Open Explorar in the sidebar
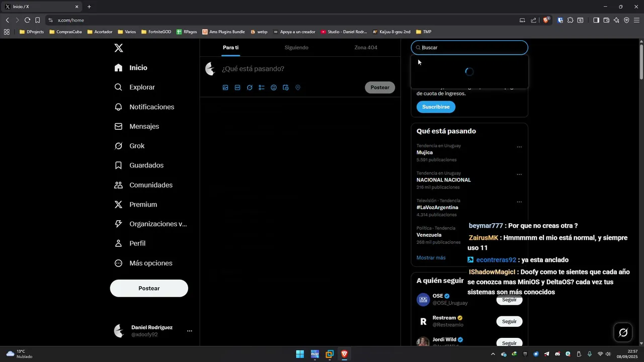This screenshot has height=362, width=644. point(134,87)
